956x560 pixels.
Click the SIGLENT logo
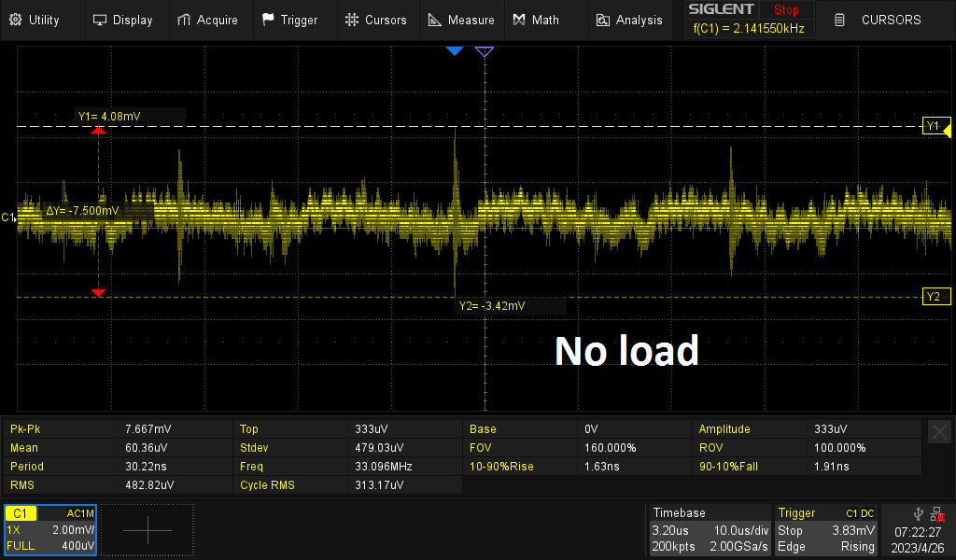pyautogui.click(x=721, y=9)
